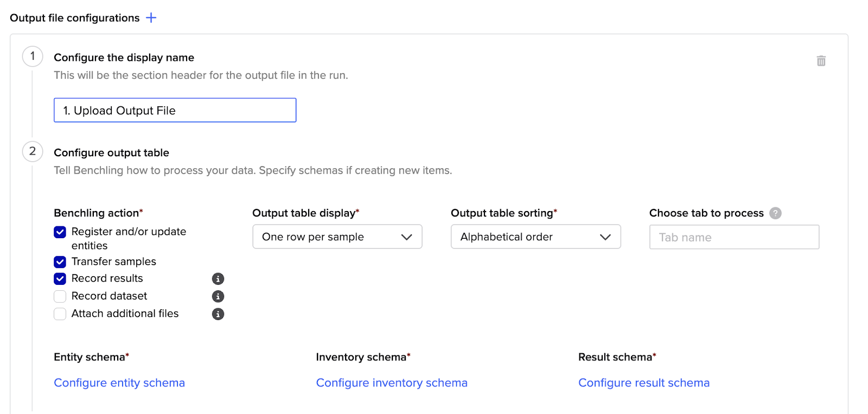Focus the display name text field

point(175,111)
